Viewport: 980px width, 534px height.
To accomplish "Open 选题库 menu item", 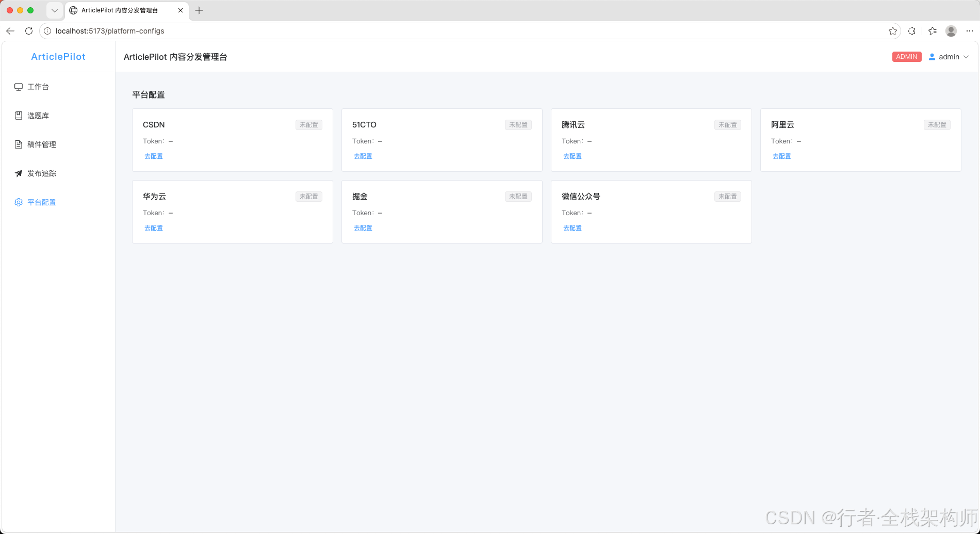I will point(58,116).
